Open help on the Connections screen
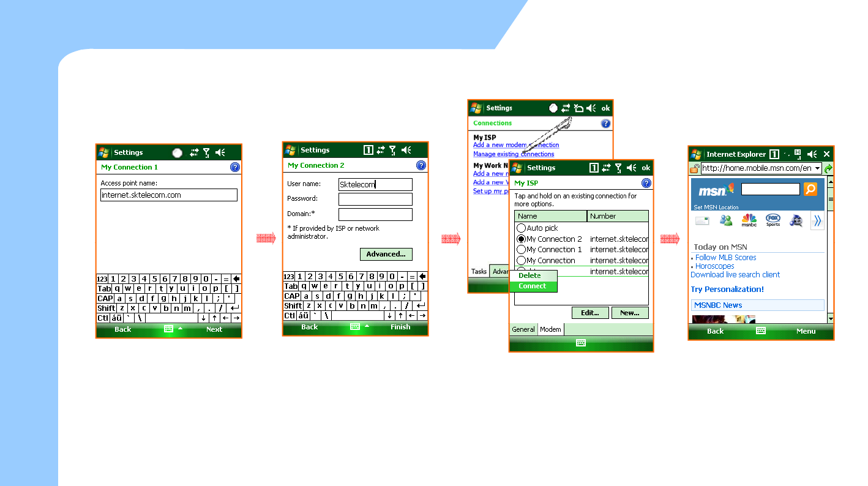 click(606, 123)
